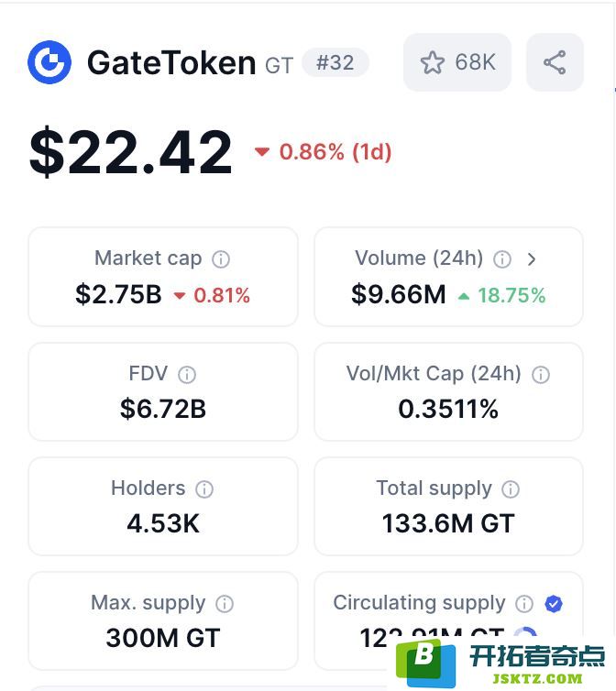Click the GateToken logo icon
Screen dimensions: 616x691
(49, 62)
